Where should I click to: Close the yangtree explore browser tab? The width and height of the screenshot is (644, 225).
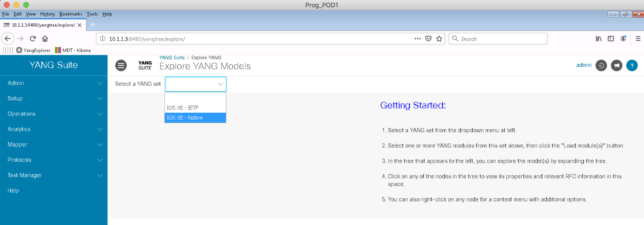(79, 25)
